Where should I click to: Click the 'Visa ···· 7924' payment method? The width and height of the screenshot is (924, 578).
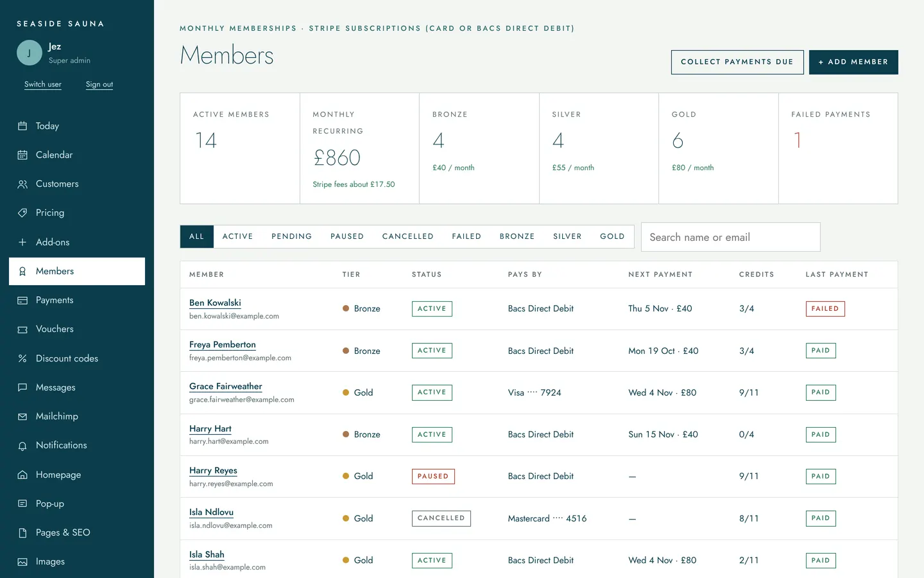click(x=535, y=392)
